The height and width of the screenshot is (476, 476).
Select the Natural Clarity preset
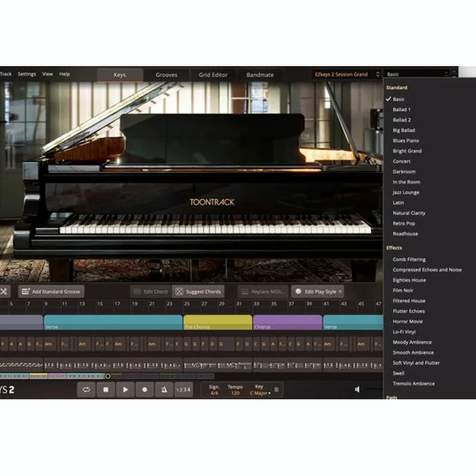[x=409, y=213]
